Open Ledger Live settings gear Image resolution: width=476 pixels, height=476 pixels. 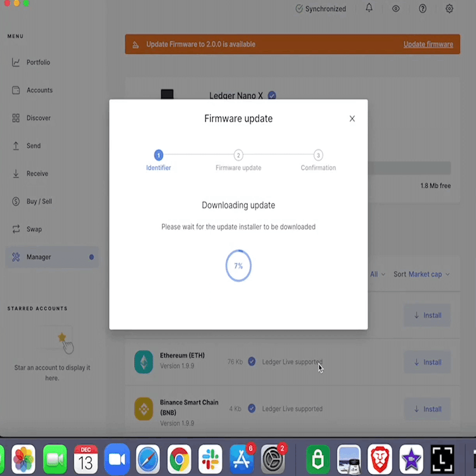449,9
